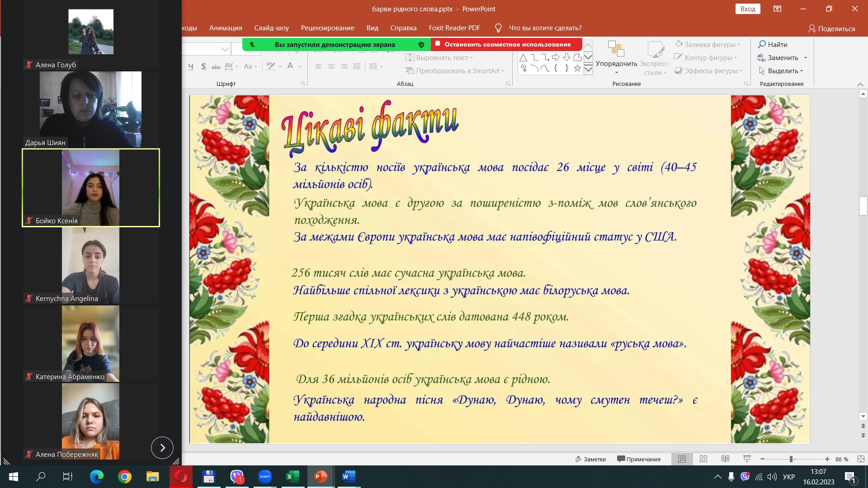Toggle text shadow formatting (S)
This screenshot has width=868, height=488.
coord(203,66)
